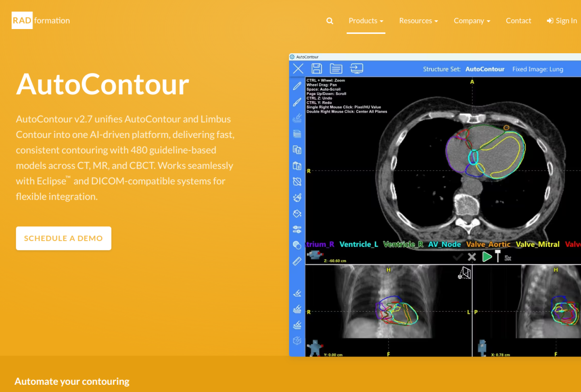
Task: Click the sagittal orientation figure icon
Action: tap(482, 348)
